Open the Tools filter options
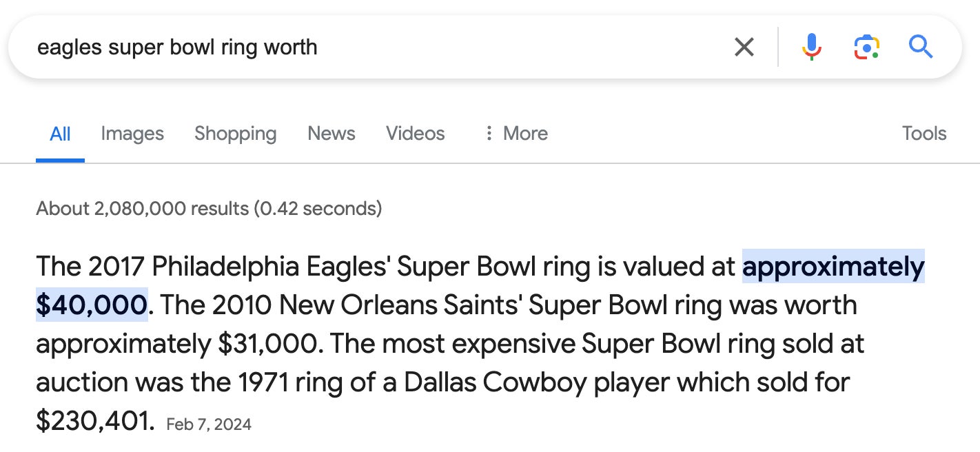The image size is (980, 452). point(924,134)
